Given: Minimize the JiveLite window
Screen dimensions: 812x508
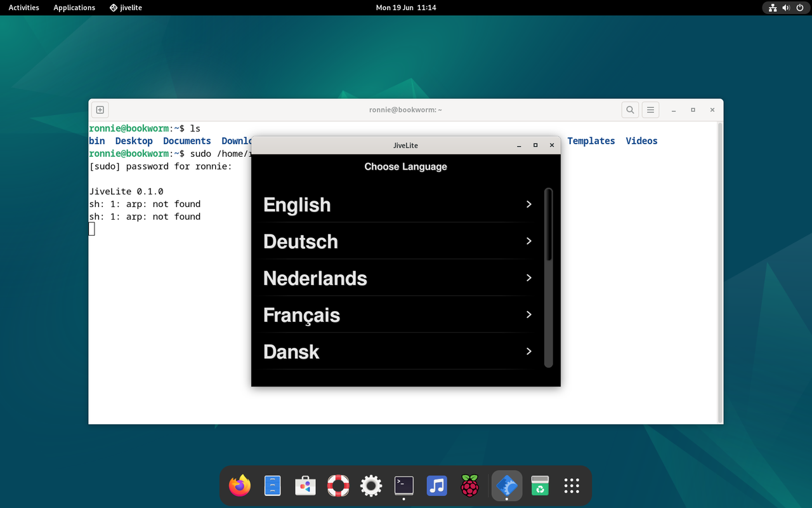Looking at the screenshot, I should coord(519,145).
